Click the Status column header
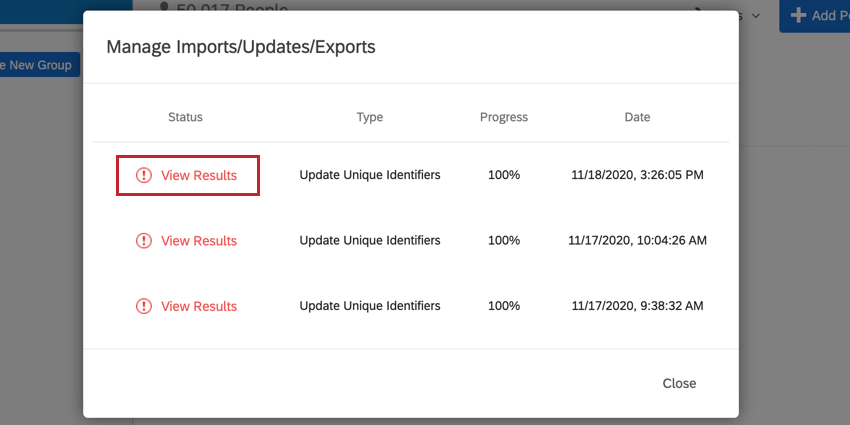Image resolution: width=850 pixels, height=425 pixels. [185, 117]
